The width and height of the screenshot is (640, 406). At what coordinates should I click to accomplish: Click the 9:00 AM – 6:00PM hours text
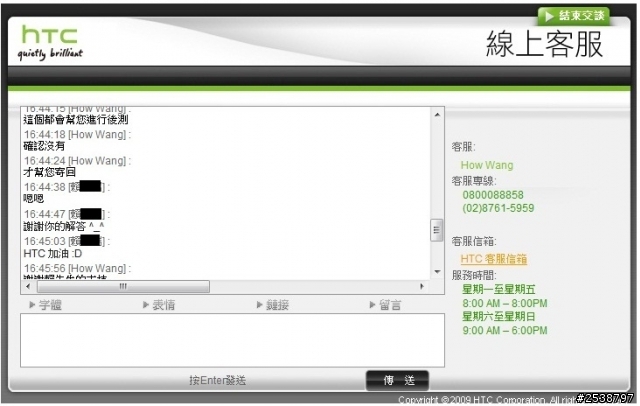(x=504, y=330)
